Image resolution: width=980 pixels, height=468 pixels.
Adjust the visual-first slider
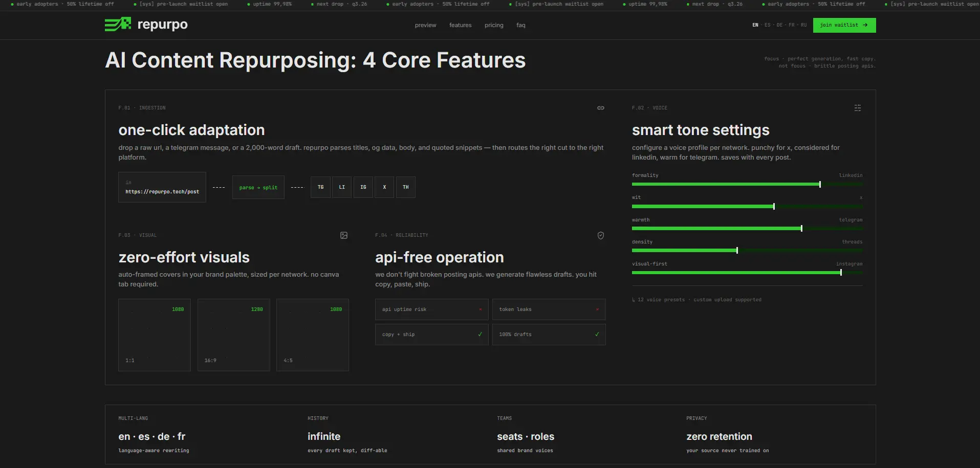(747, 273)
